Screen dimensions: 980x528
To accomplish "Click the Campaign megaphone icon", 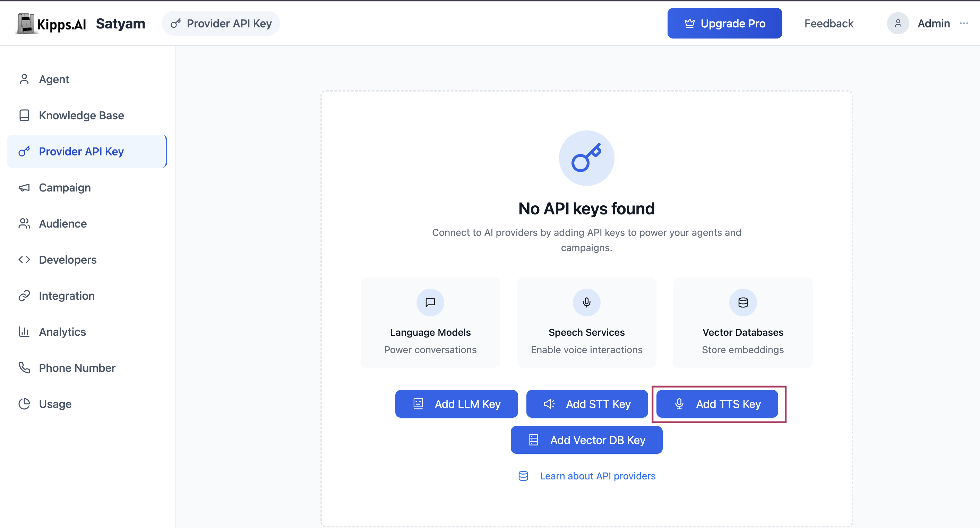I will [x=24, y=188].
